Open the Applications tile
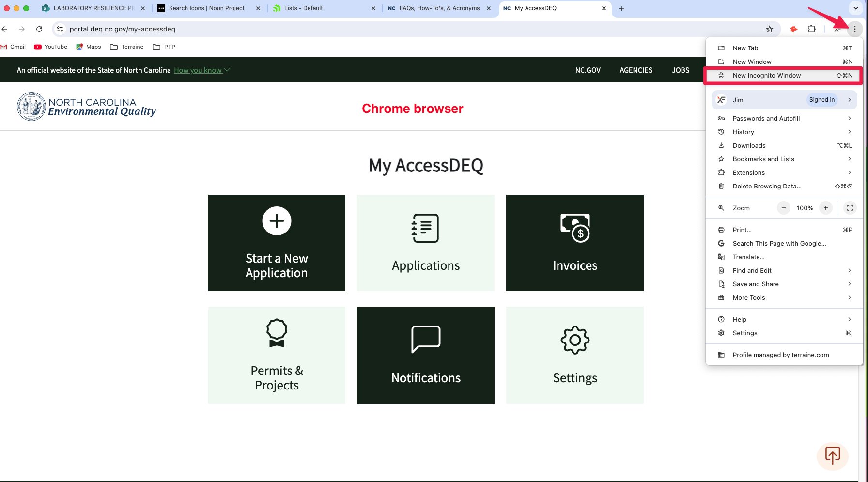Viewport: 868px width, 482px height. click(425, 243)
